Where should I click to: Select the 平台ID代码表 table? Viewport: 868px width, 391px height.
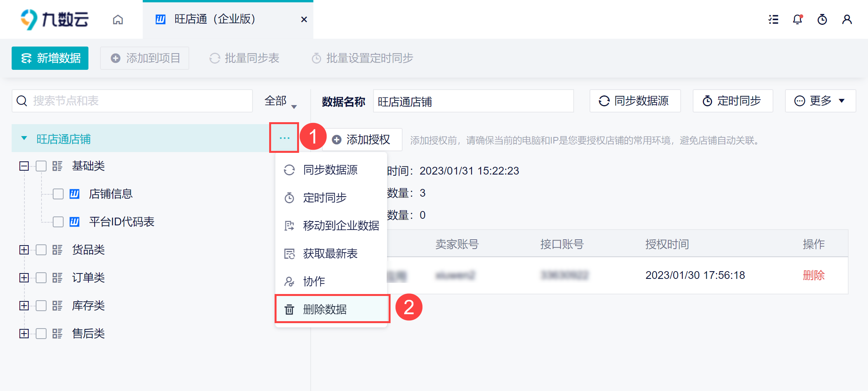(122, 222)
